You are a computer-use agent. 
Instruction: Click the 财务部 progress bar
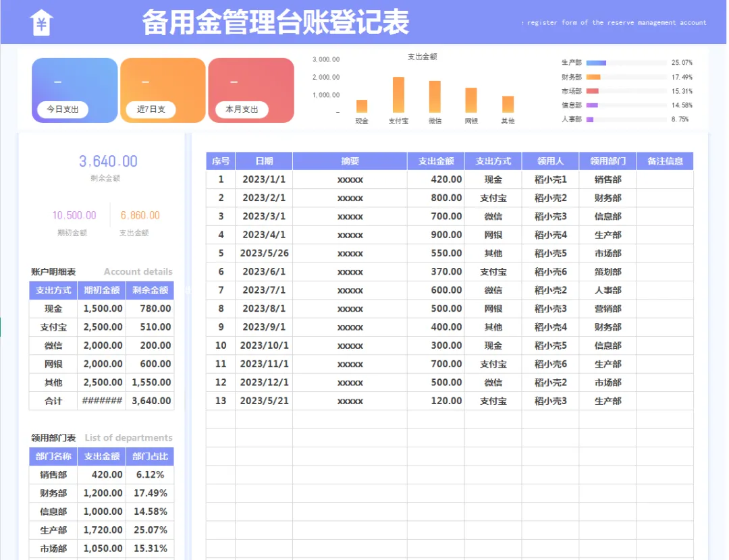click(626, 77)
